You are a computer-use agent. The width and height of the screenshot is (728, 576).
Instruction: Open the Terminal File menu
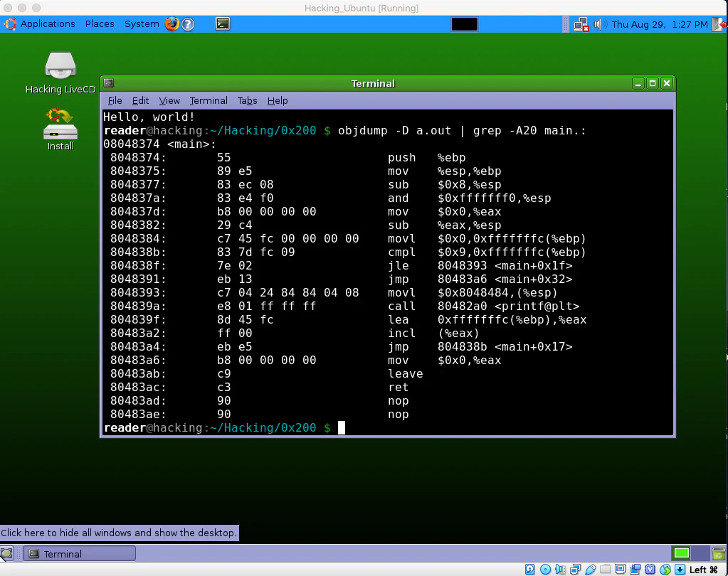(x=115, y=101)
